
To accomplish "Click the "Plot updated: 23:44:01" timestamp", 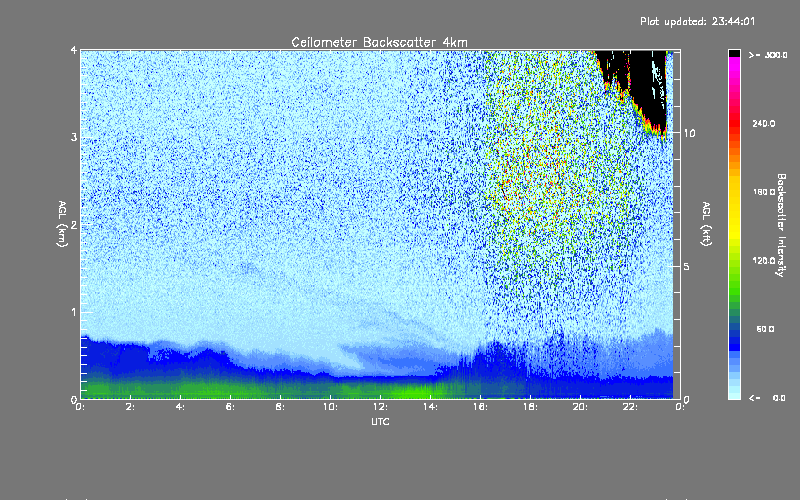I will point(697,21).
